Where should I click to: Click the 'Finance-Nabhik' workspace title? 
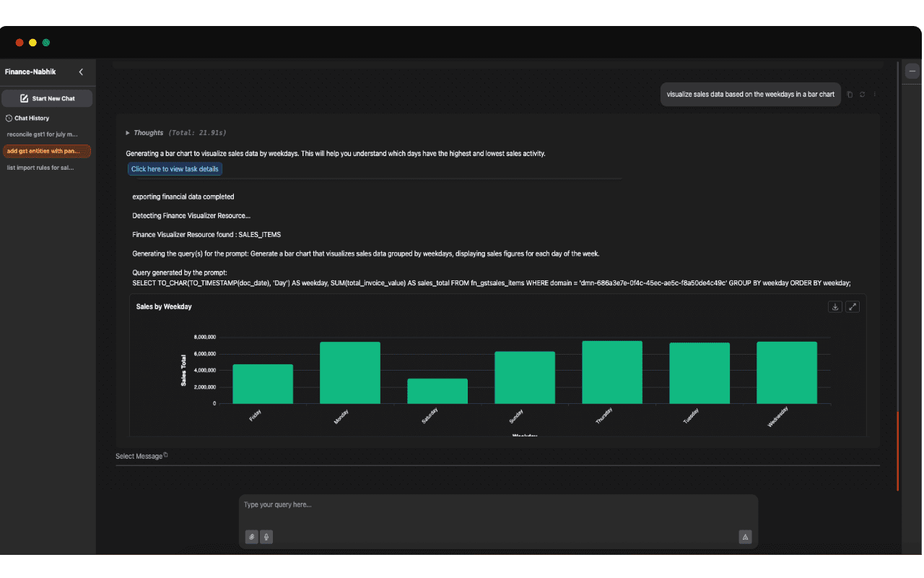[30, 72]
